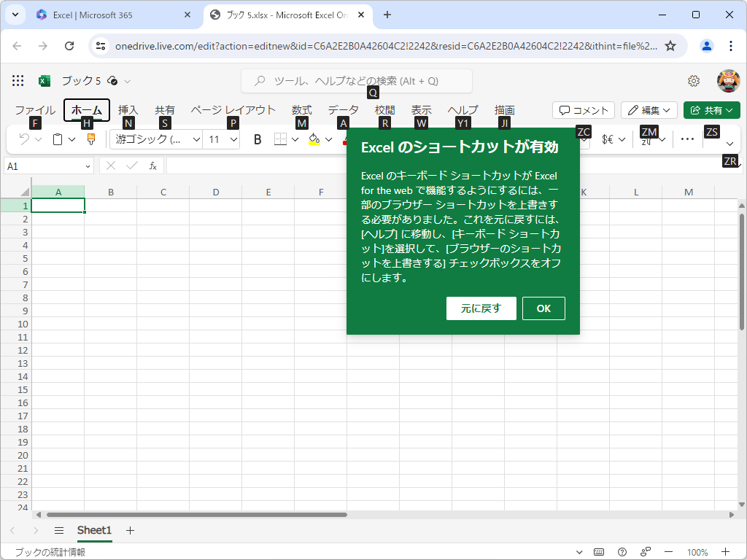Add a new sheet with the plus button
The height and width of the screenshot is (560, 747).
[129, 530]
